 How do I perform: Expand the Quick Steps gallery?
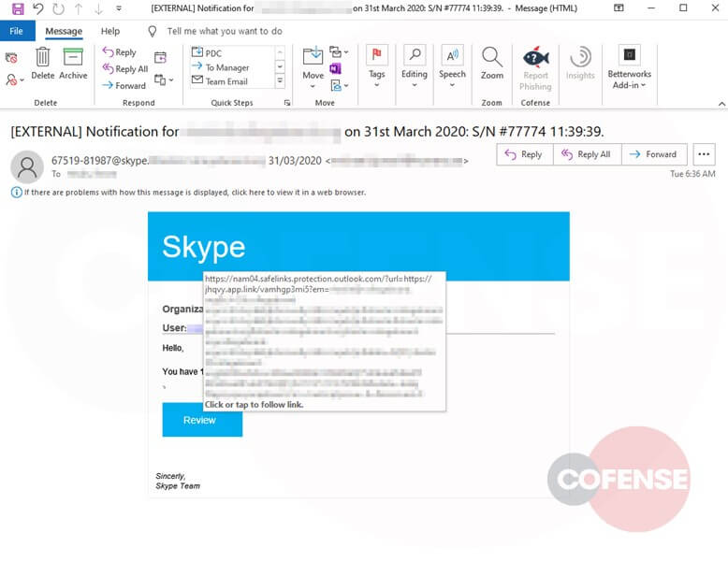point(280,81)
